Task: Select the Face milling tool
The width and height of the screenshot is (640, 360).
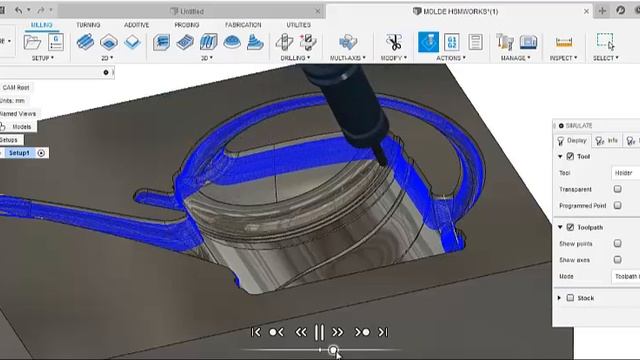Action: (132, 42)
